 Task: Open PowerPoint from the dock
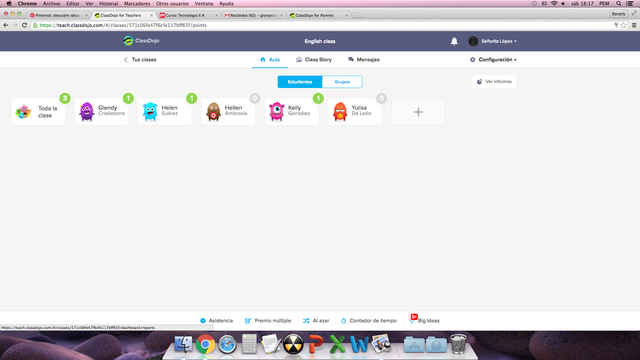316,344
